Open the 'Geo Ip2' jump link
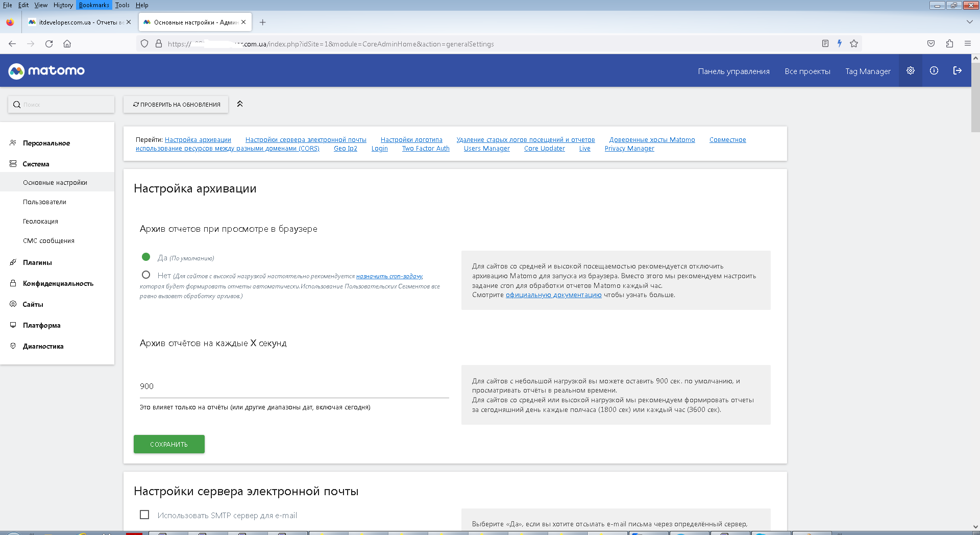The width and height of the screenshot is (980, 535). click(345, 149)
